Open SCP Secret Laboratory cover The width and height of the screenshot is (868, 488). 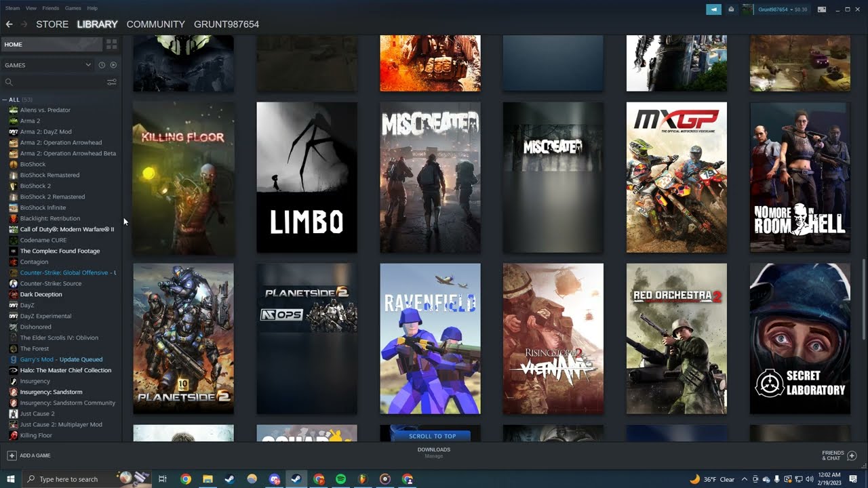[800, 339]
